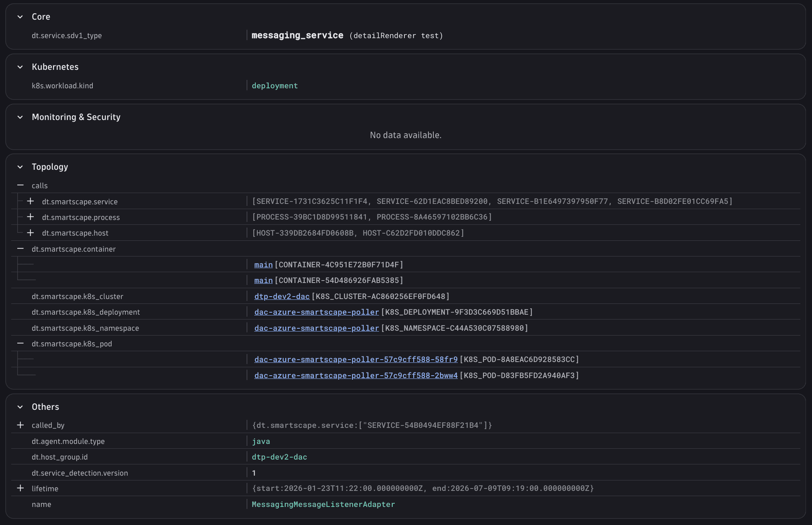812x525 pixels.
Task: Select the HOST id list value
Action: 358,233
